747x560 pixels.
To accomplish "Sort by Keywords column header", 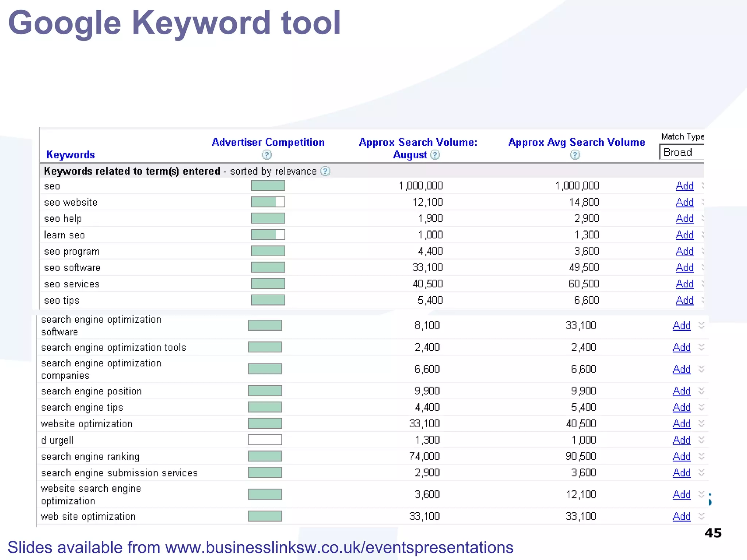I will point(70,155).
